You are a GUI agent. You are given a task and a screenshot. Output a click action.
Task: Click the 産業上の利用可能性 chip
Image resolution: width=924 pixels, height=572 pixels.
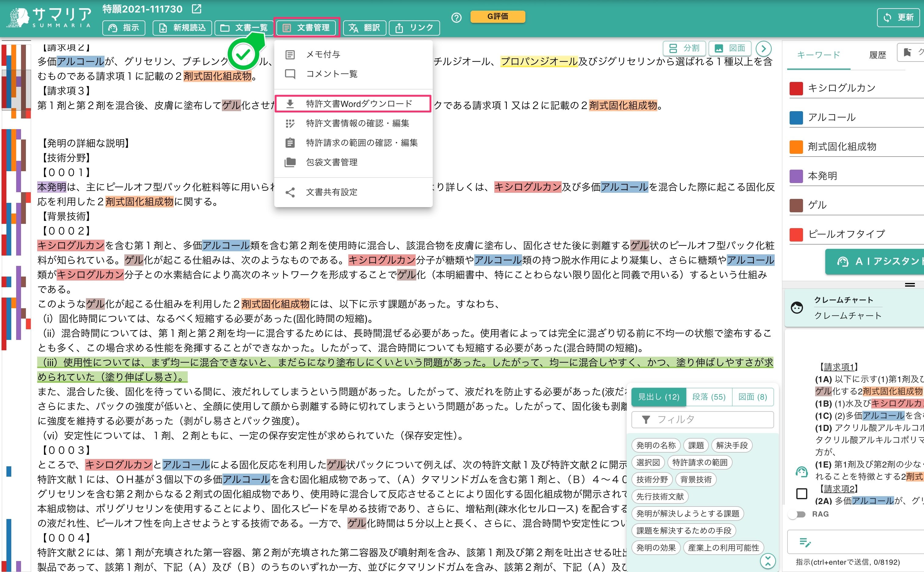(723, 548)
